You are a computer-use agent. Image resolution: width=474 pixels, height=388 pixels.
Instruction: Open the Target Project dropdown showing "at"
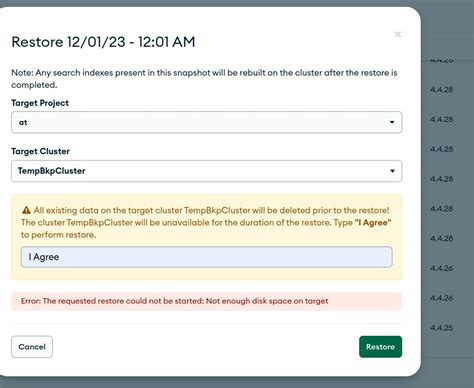206,122
